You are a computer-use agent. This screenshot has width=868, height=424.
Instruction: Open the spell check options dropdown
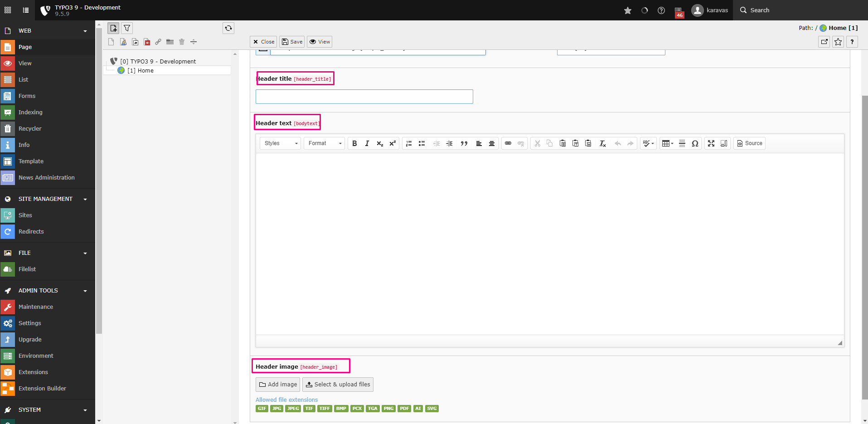point(648,143)
